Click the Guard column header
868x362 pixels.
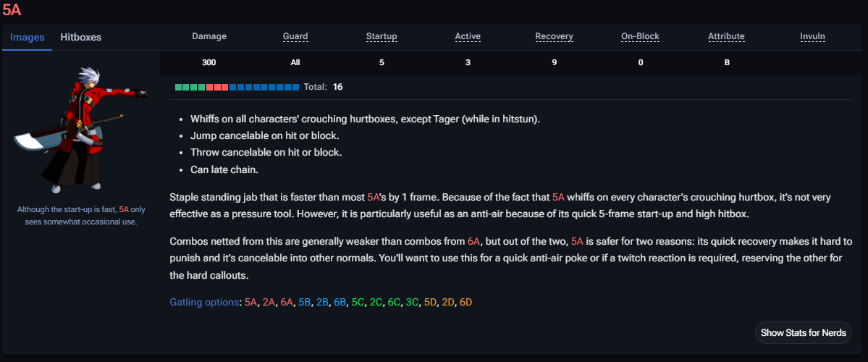tap(295, 36)
